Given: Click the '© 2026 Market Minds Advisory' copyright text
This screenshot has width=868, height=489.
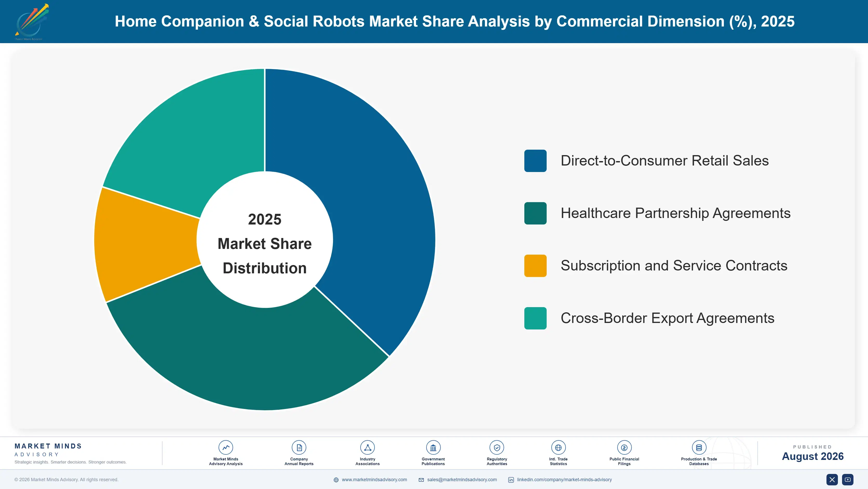Looking at the screenshot, I should [x=66, y=480].
